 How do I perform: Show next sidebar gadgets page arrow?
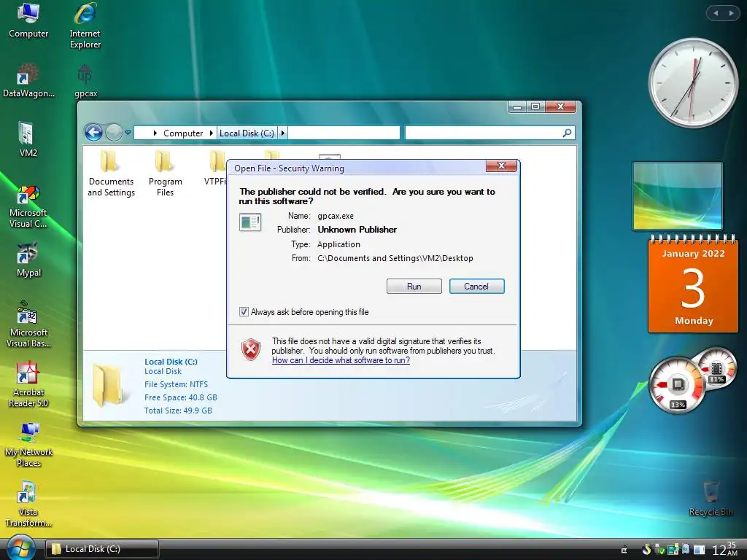[731, 13]
